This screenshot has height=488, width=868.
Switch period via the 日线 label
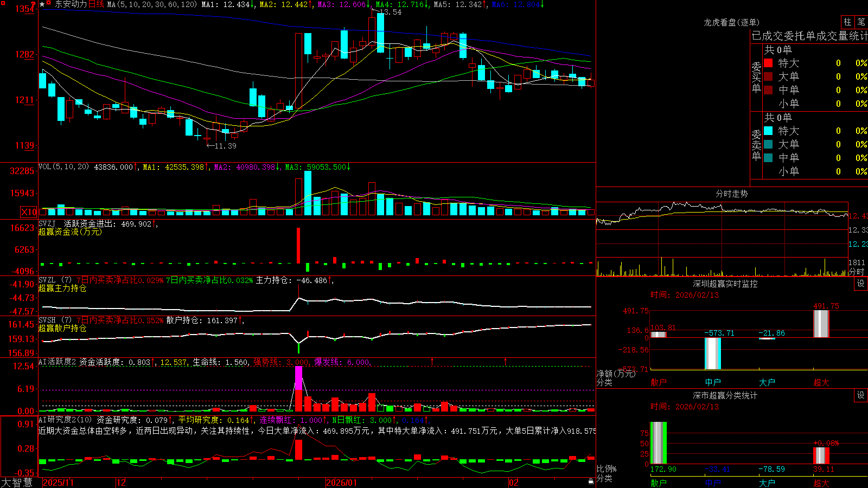coord(96,4)
